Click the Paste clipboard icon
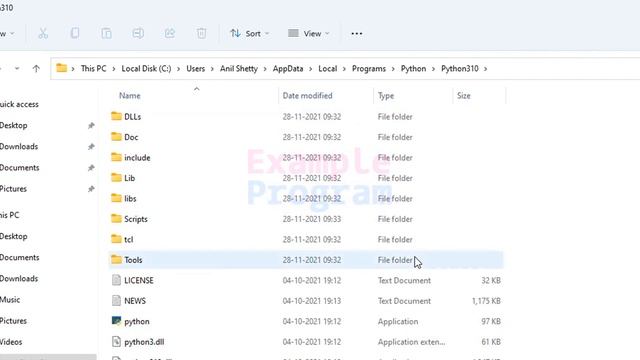This screenshot has height=360, width=640. [107, 33]
